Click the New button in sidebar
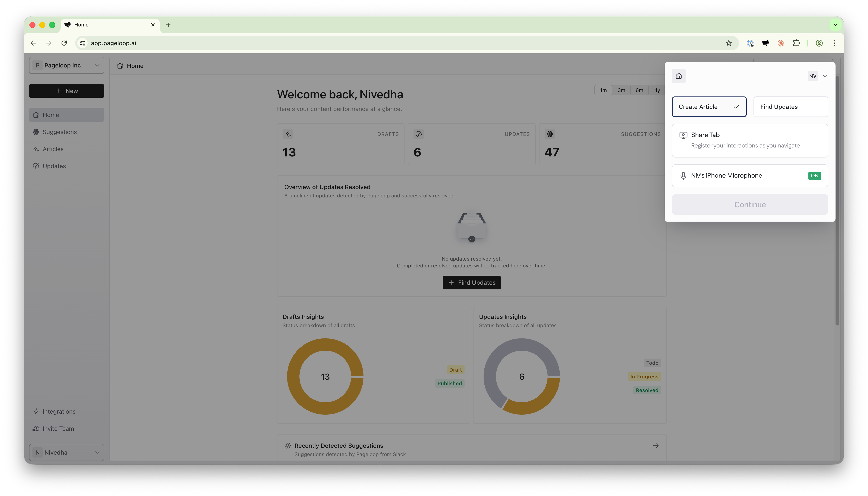Screen dimensions: 868x496 tap(66, 91)
